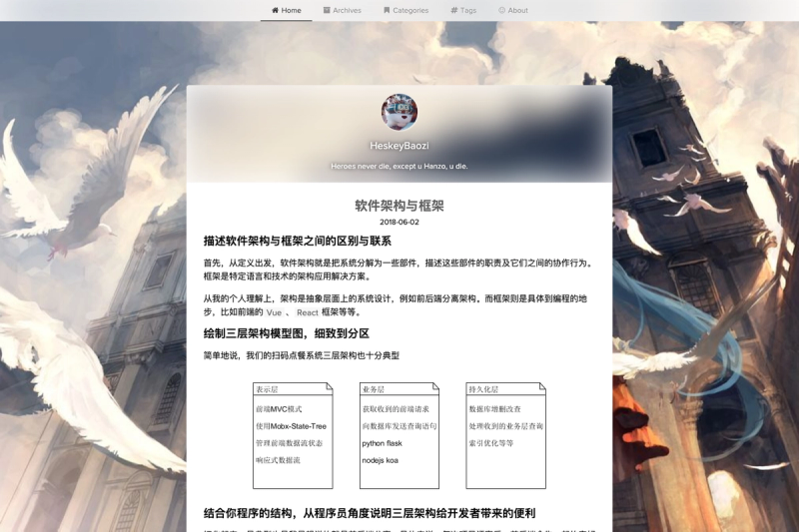This screenshot has width=799, height=532.
Task: Open the Home navigation tab
Action: pos(287,10)
